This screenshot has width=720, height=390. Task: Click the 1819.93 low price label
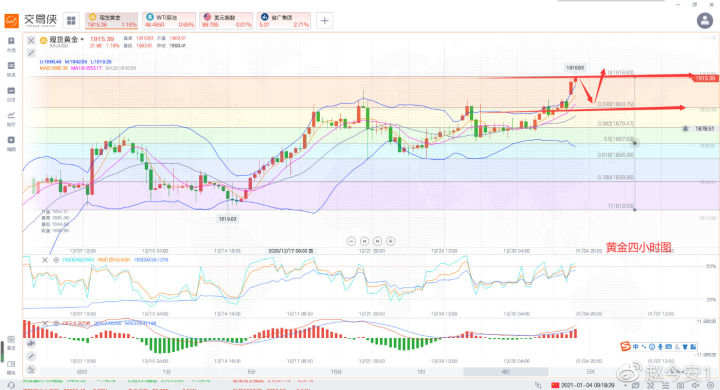tap(227, 219)
